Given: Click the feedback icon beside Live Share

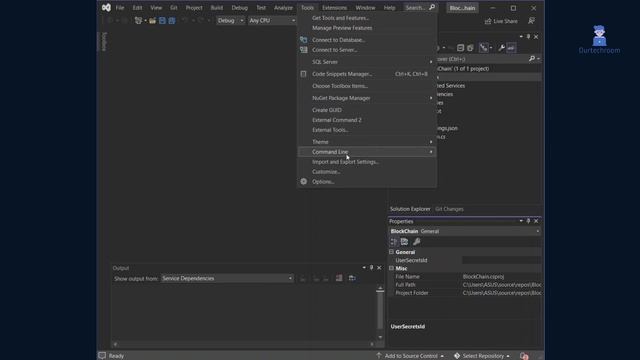Looking at the screenshot, I should (531, 21).
